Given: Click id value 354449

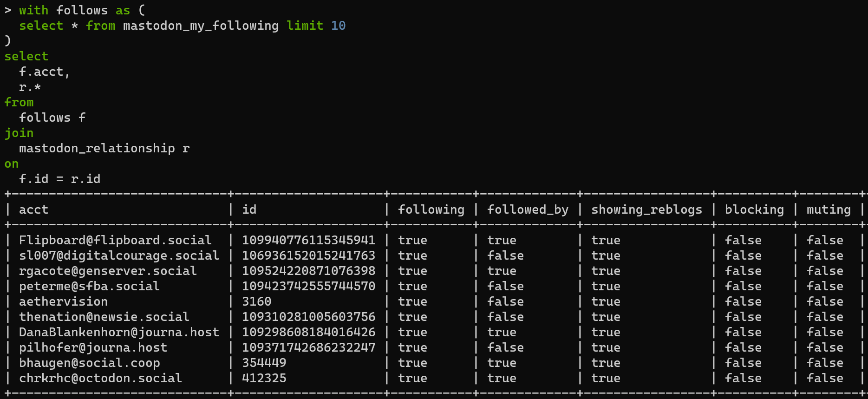Looking at the screenshot, I should pos(264,363).
